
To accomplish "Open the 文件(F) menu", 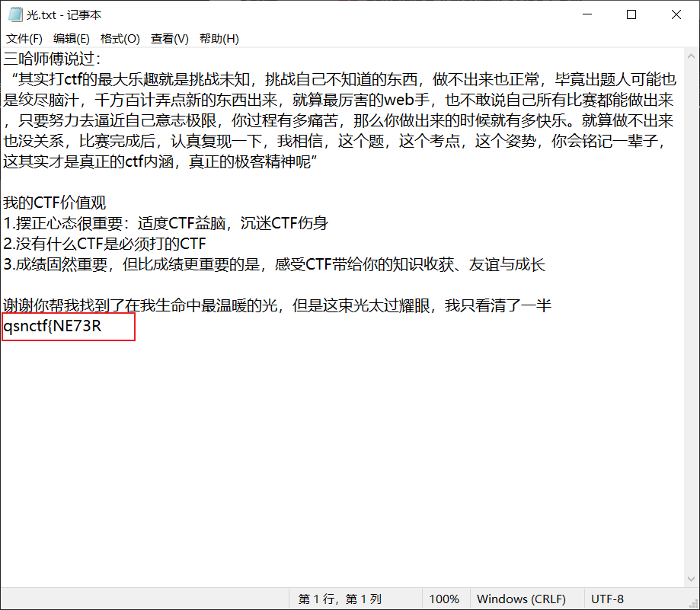I will pyautogui.click(x=24, y=39).
